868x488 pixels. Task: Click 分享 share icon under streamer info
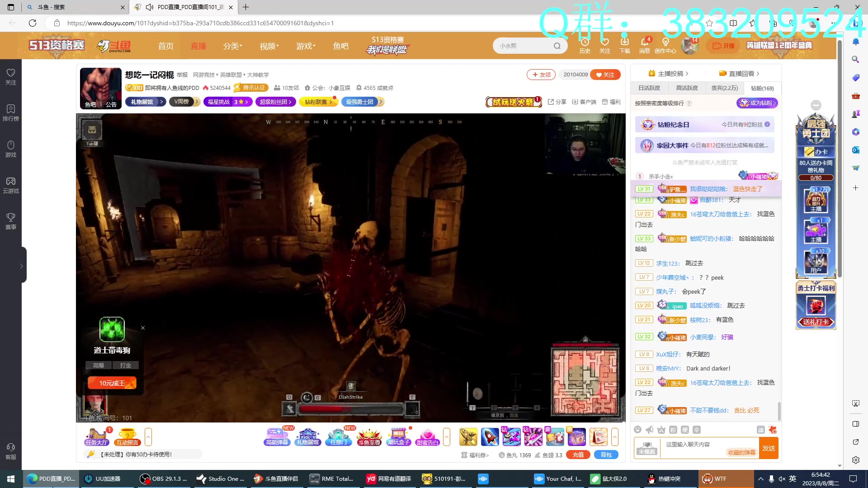click(557, 102)
